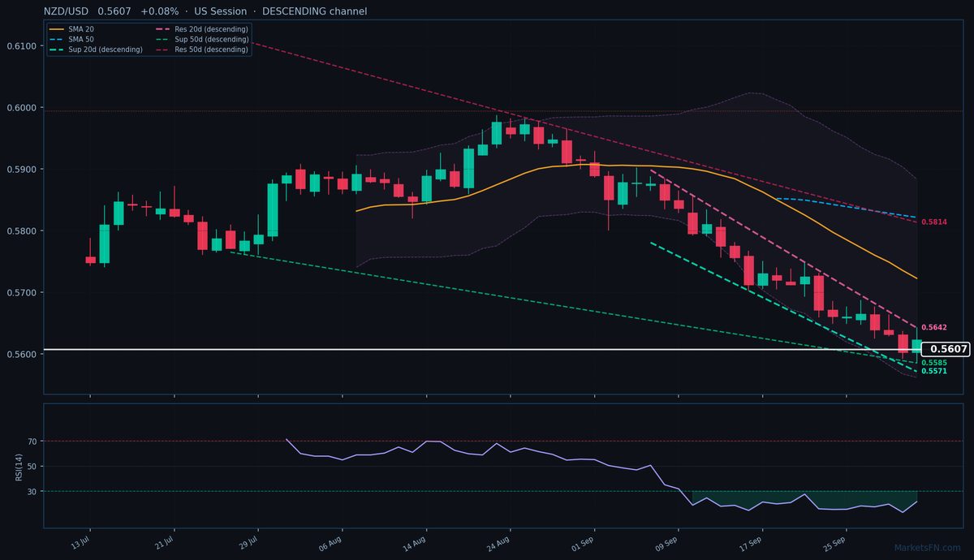Image resolution: width=974 pixels, height=560 pixels.
Task: Select Res 20d (descending) legend entry
Action: click(x=201, y=29)
